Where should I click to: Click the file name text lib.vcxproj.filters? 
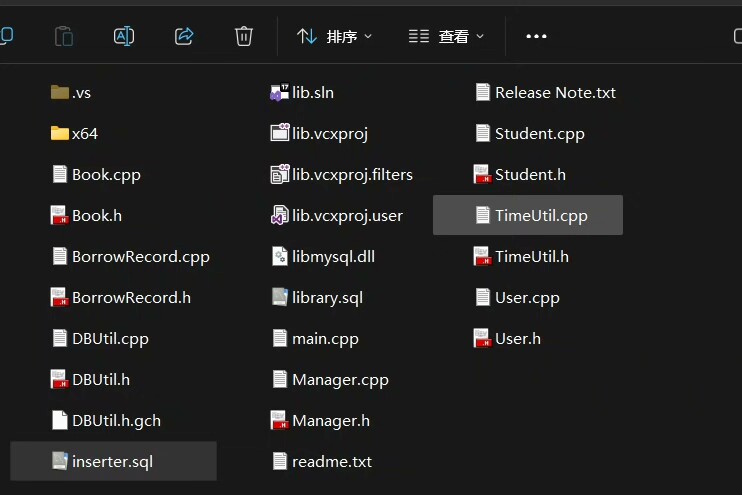353,176
